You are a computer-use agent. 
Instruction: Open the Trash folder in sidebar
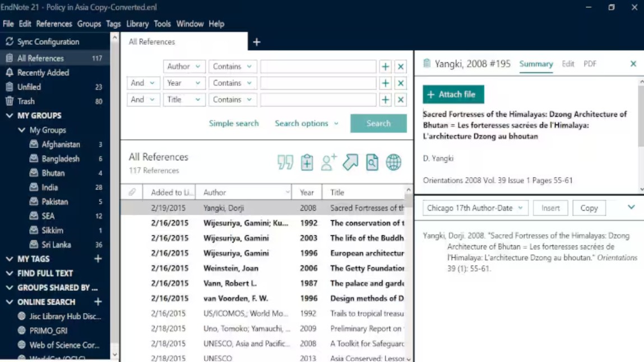pos(26,101)
